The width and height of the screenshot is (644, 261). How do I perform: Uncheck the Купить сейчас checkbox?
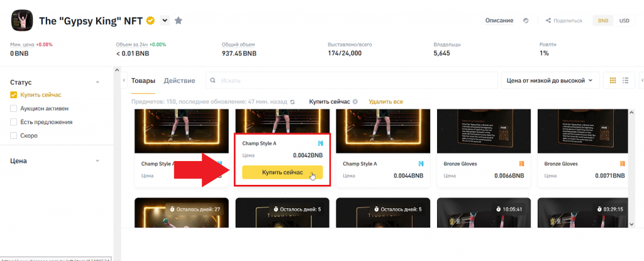(x=14, y=95)
